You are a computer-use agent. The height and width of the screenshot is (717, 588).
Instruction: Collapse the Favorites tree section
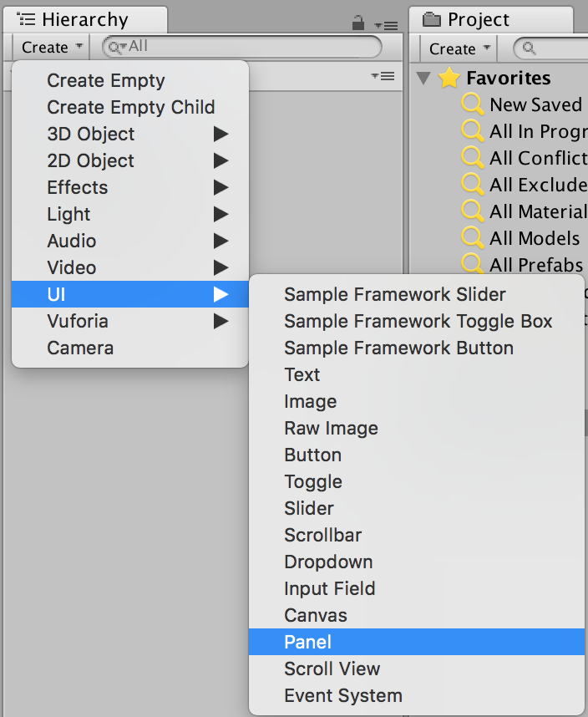[x=424, y=78]
